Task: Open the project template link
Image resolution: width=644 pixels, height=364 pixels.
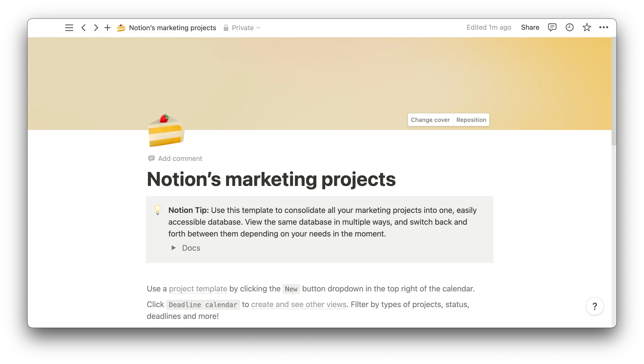Action: click(x=198, y=289)
